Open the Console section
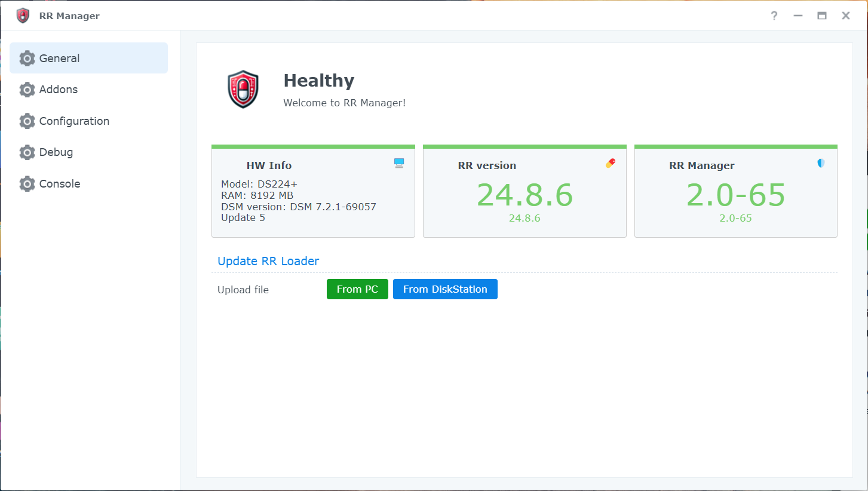Image resolution: width=868 pixels, height=491 pixels. [x=88, y=184]
